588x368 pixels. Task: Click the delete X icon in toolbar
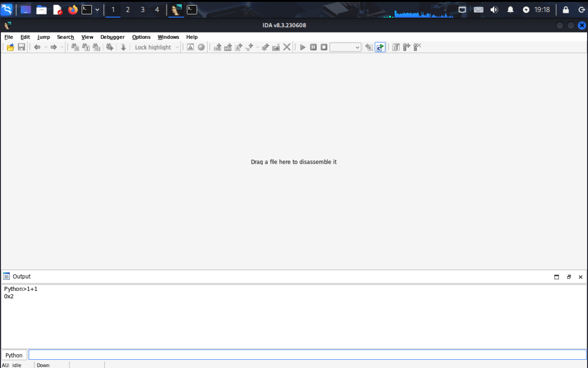coord(287,47)
